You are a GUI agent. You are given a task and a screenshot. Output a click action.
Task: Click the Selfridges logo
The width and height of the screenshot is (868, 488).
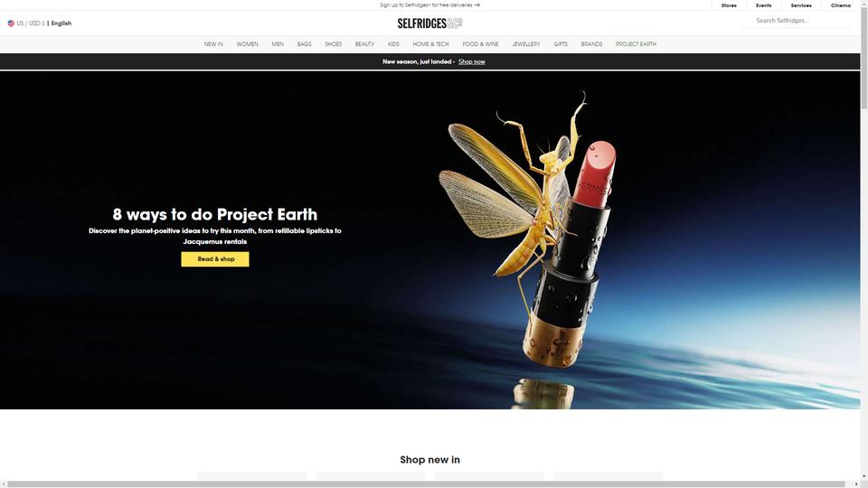430,23
